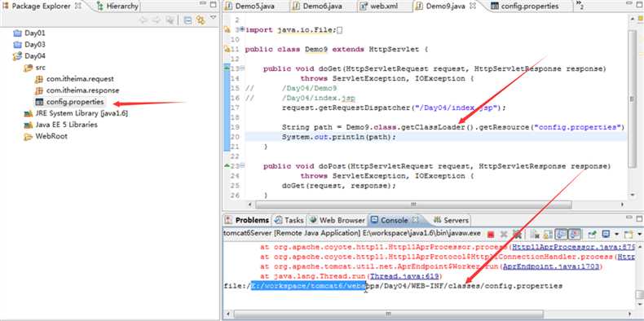
Task: Expand the folded imports on line 3
Action: [x=242, y=29]
